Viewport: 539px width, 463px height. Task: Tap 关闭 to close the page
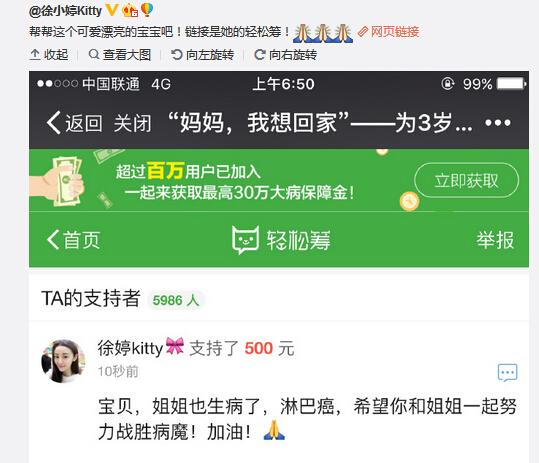point(132,123)
